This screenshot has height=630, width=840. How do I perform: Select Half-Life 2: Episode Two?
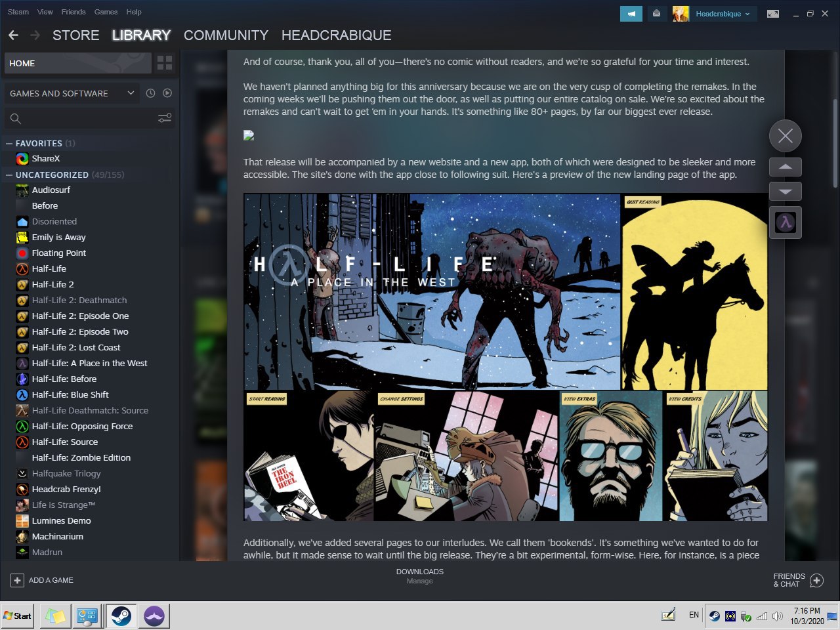80,331
